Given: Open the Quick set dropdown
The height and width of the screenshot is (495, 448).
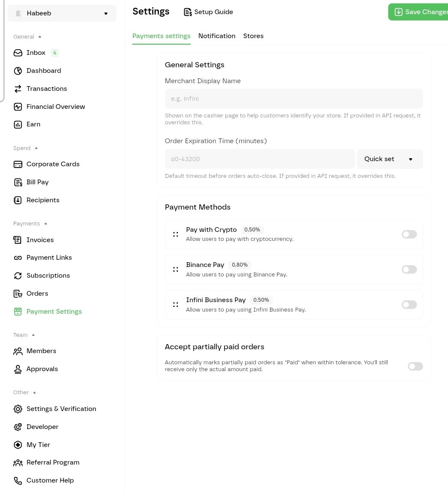Looking at the screenshot, I should [x=390, y=159].
